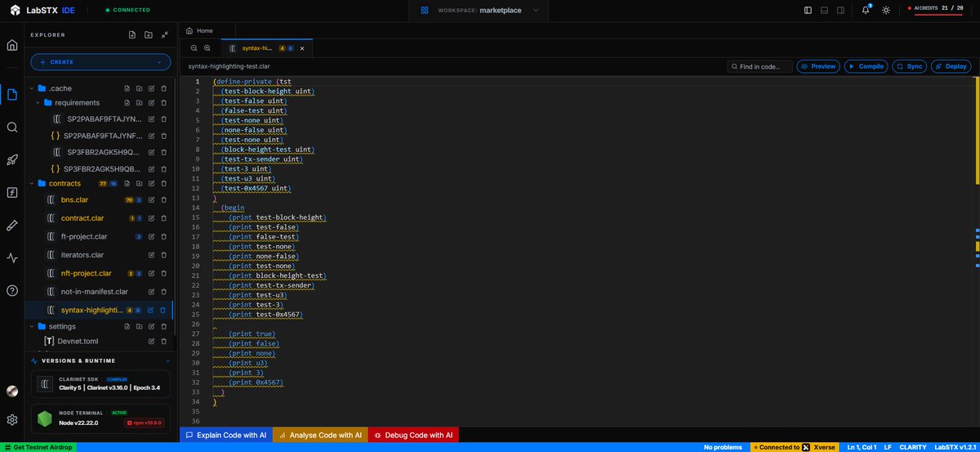980x452 pixels.
Task: Rename the contract.clar file
Action: (x=151, y=218)
